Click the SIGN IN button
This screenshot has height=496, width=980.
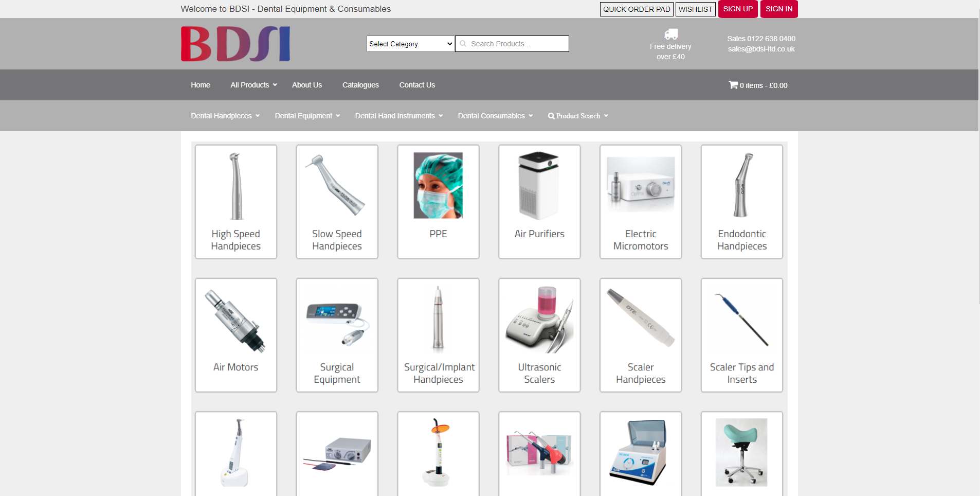pyautogui.click(x=778, y=9)
